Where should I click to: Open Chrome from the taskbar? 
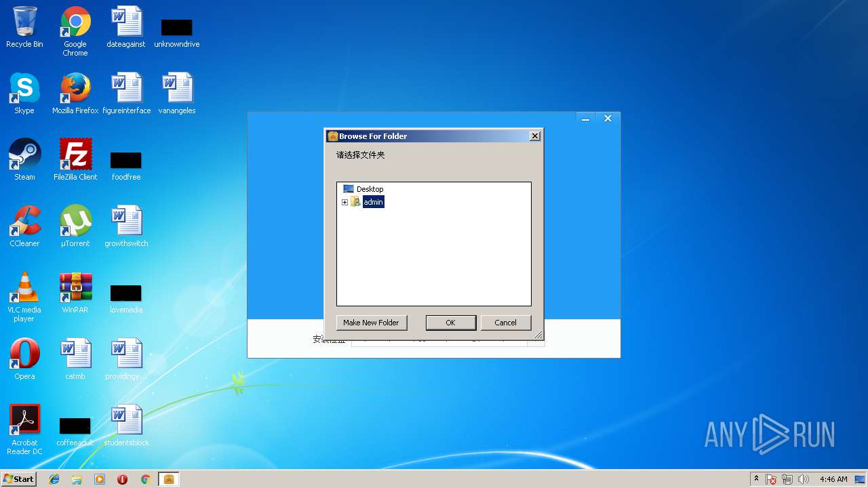145,479
